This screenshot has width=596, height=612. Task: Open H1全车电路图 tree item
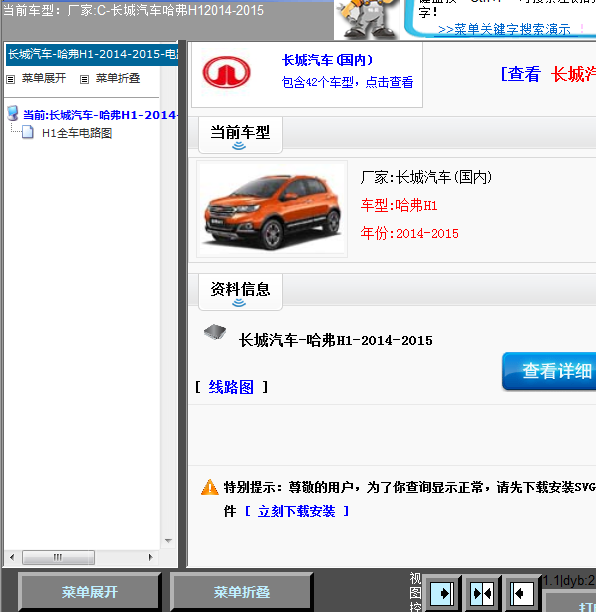coord(77,133)
